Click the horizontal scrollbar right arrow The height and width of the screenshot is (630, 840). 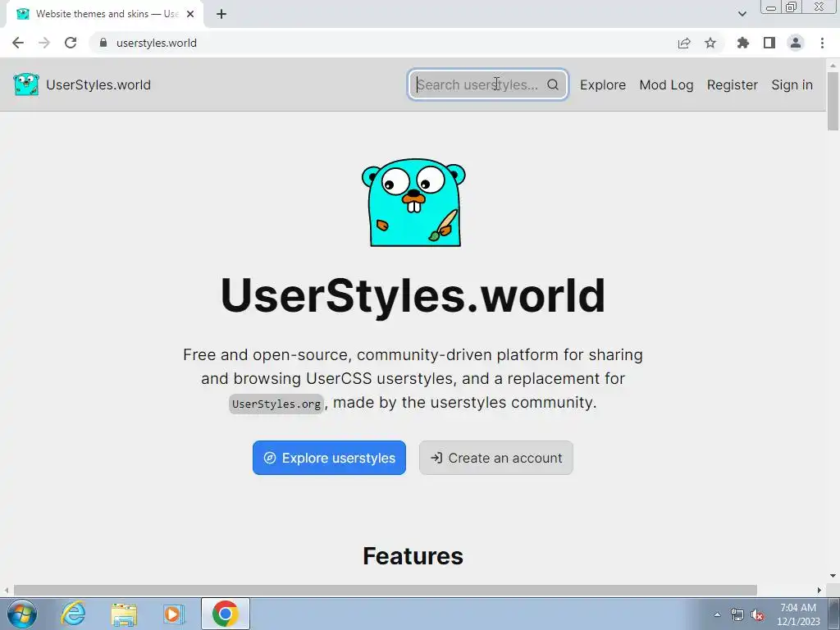pyautogui.click(x=819, y=590)
